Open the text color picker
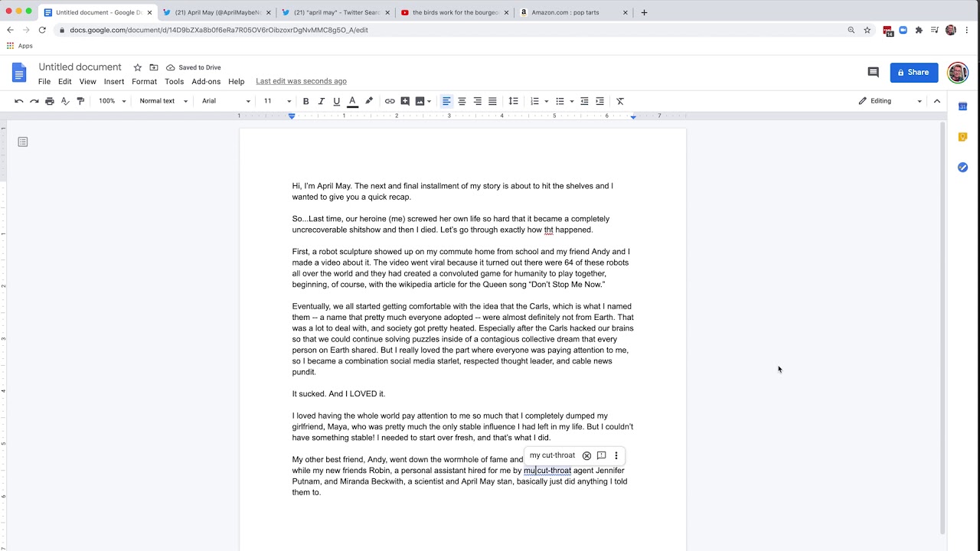980x551 pixels. tap(352, 101)
